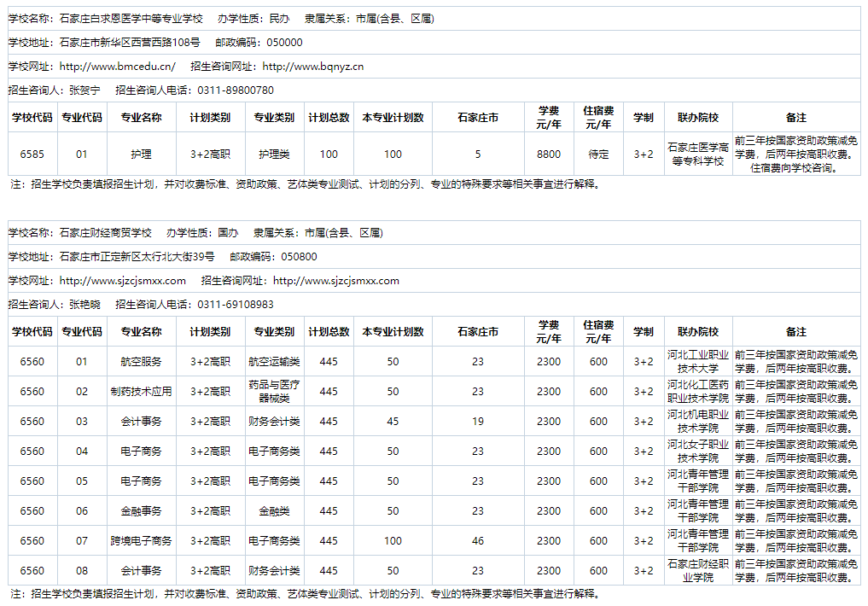Select the 河北女子职业技术学院 cell
Image resolution: width=868 pixels, height=606 pixels.
697,452
